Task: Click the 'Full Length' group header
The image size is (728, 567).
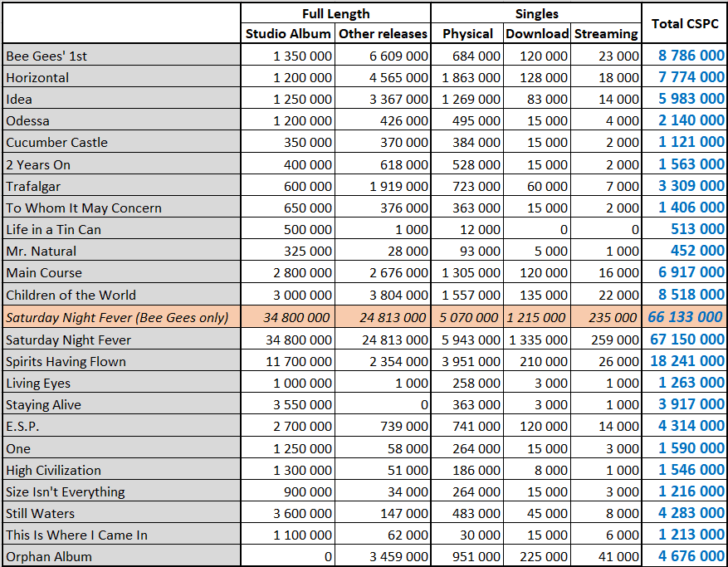Action: click(x=335, y=13)
